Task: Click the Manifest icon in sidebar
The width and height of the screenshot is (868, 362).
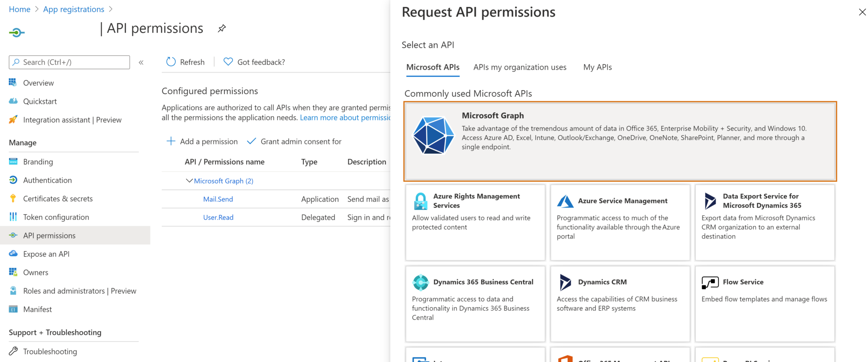Action: point(13,309)
